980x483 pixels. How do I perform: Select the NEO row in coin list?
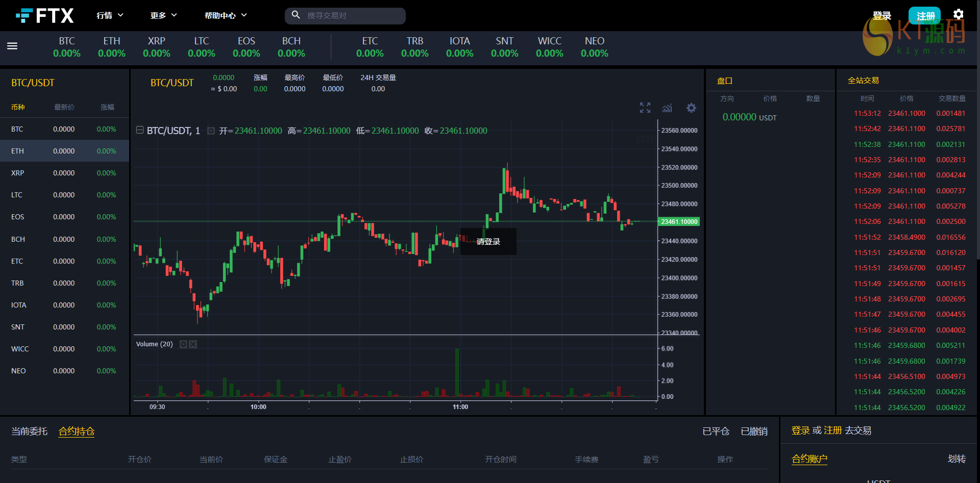[64, 371]
